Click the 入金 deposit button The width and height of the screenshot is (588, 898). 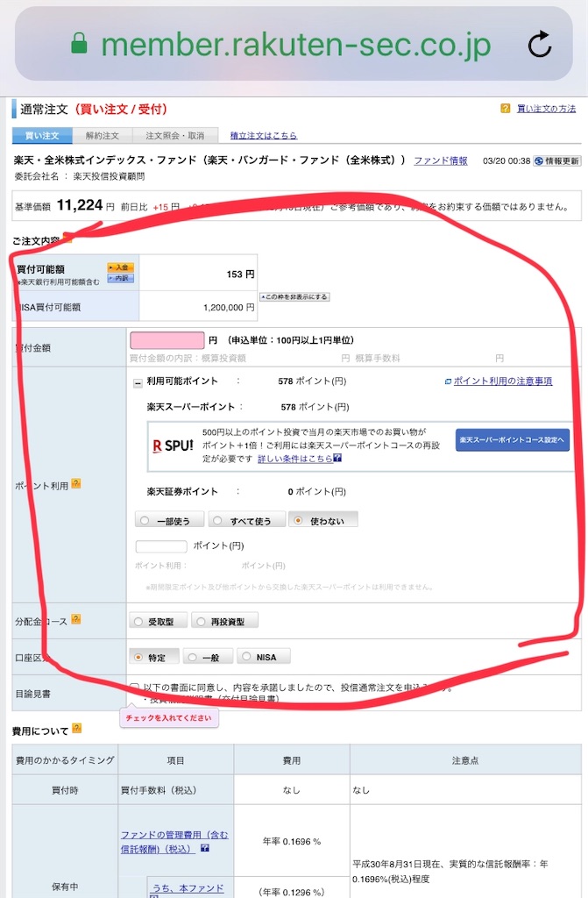click(120, 267)
